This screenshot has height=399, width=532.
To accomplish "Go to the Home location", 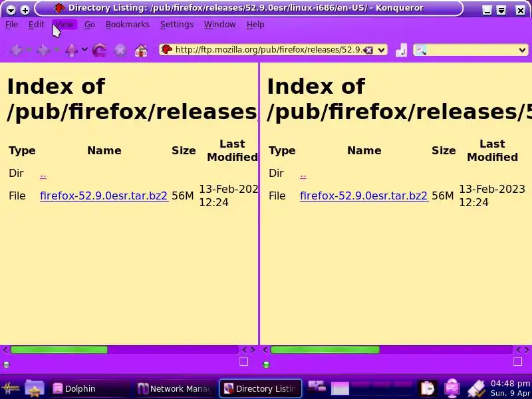I will [141, 51].
